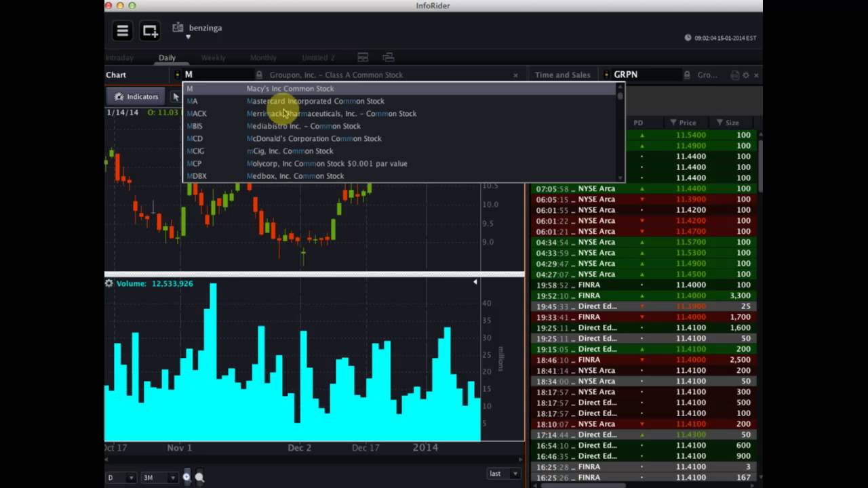
Task: Click the lock icon in Time and Sales header
Action: (687, 75)
